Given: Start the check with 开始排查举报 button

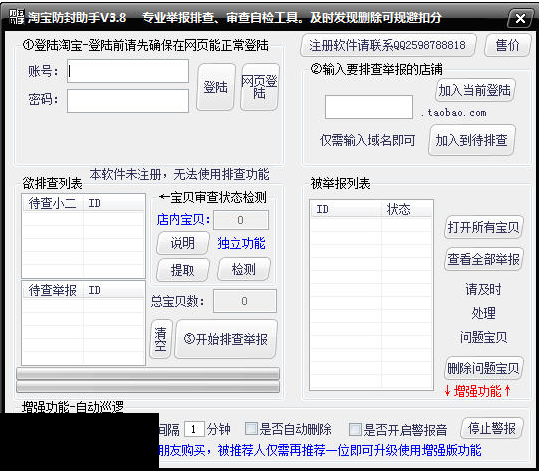Looking at the screenshot, I should pos(226,339).
